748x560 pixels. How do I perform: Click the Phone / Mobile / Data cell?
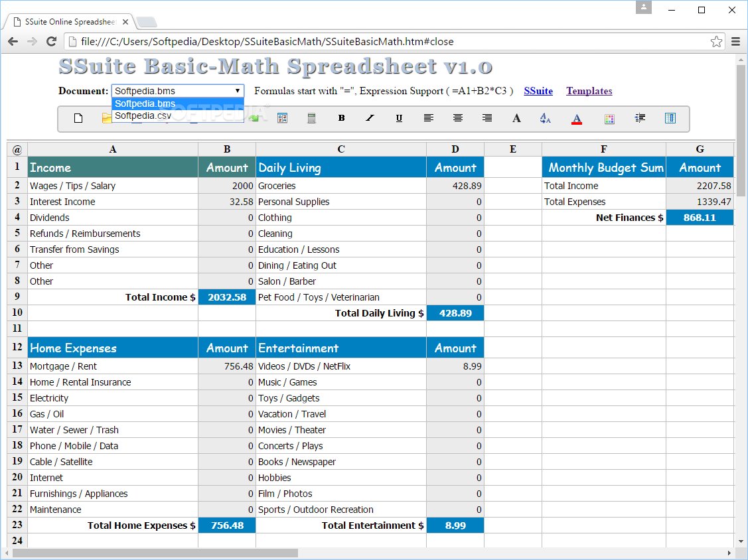(113, 446)
